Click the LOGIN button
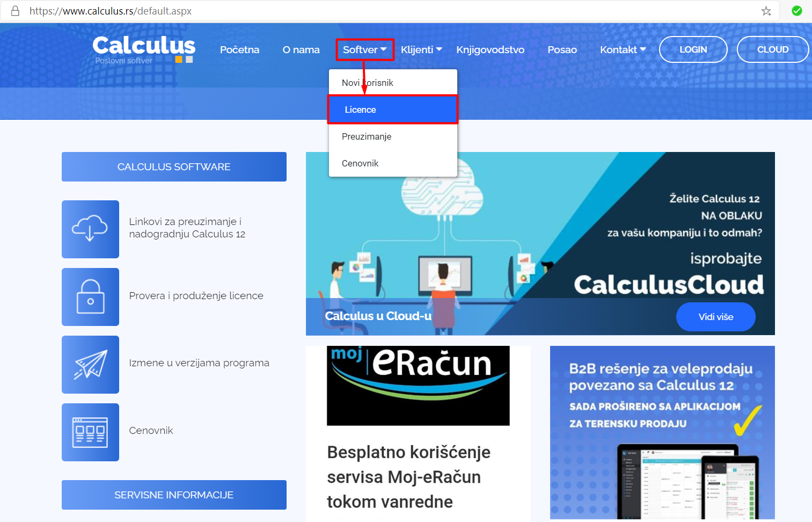Viewport: 812px width, 522px height. (x=693, y=49)
